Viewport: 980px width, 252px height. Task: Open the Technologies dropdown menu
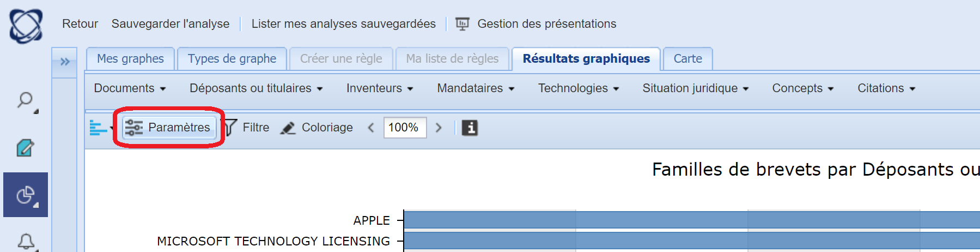coord(579,88)
